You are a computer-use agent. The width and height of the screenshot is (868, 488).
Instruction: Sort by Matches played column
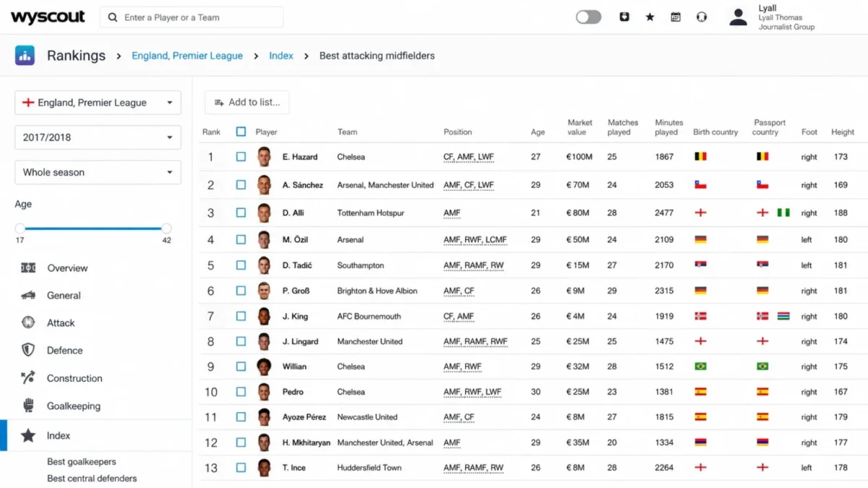click(x=623, y=127)
